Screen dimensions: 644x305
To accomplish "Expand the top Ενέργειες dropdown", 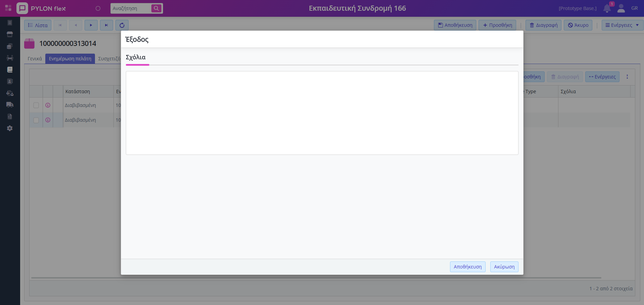I will pyautogui.click(x=622, y=25).
